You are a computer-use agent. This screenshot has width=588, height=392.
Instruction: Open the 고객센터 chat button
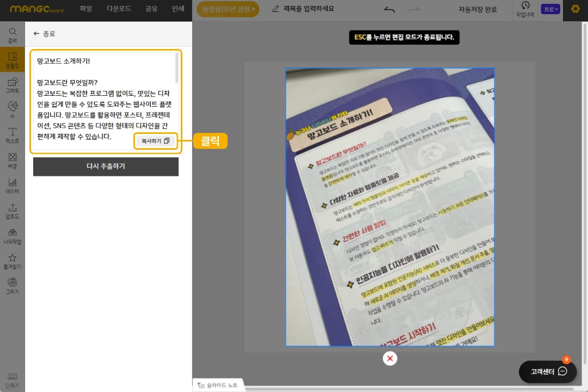point(548,372)
